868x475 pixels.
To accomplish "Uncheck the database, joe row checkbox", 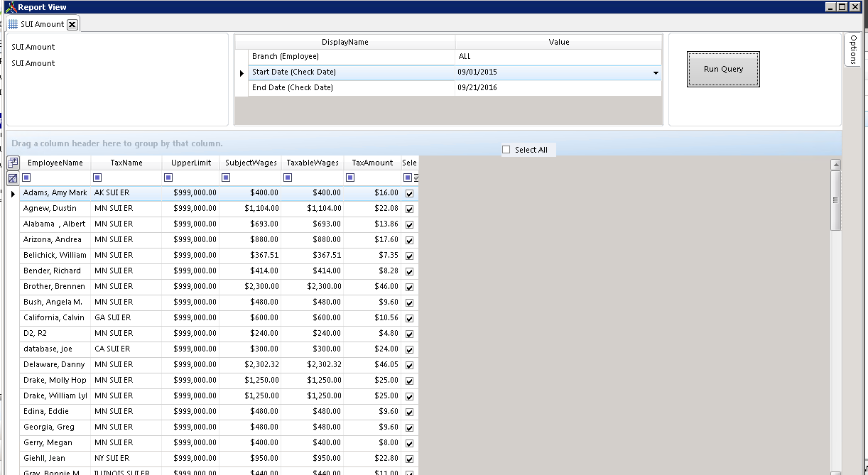I will [409, 349].
